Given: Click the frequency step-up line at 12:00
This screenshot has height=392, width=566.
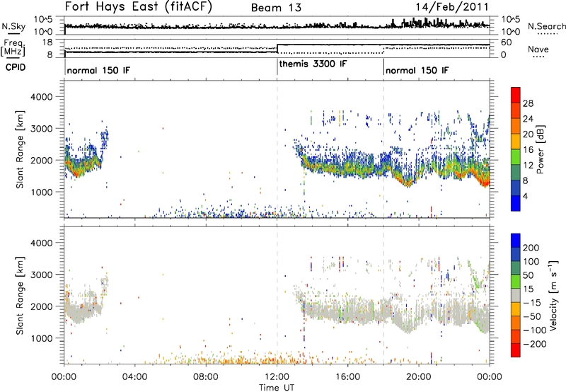Looking at the screenshot, I should click(x=277, y=48).
